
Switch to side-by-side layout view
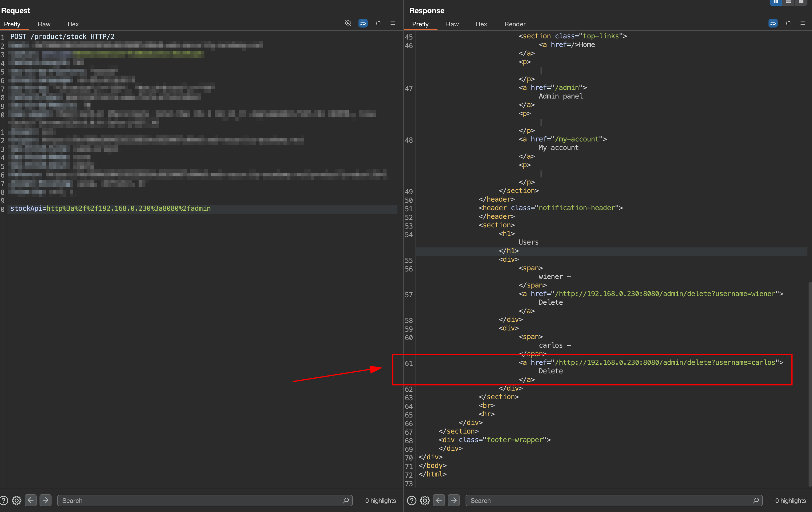pos(776,2)
